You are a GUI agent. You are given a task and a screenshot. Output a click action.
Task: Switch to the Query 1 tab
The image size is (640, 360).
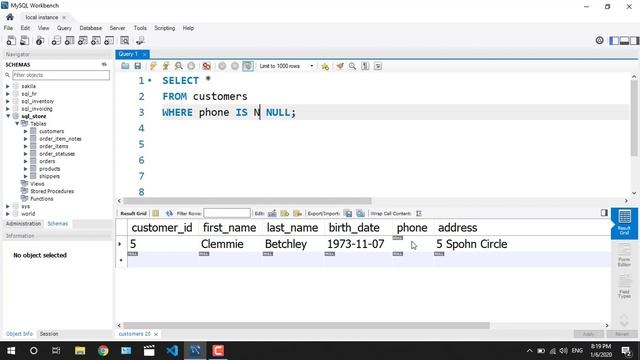tap(128, 54)
